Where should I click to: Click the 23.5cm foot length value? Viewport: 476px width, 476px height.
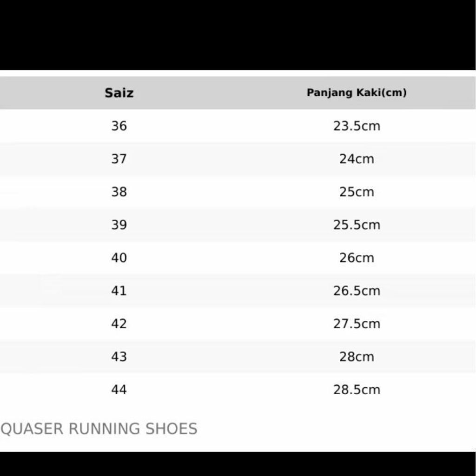357,126
